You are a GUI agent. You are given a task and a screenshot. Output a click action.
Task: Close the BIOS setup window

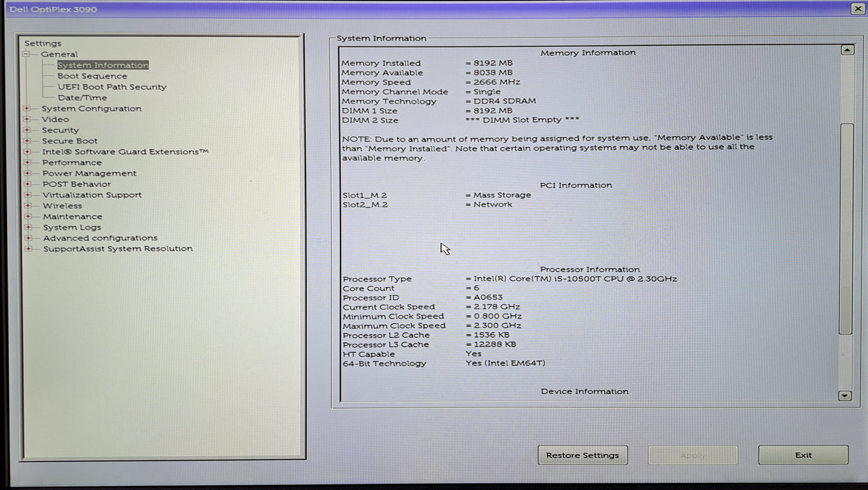tap(858, 8)
